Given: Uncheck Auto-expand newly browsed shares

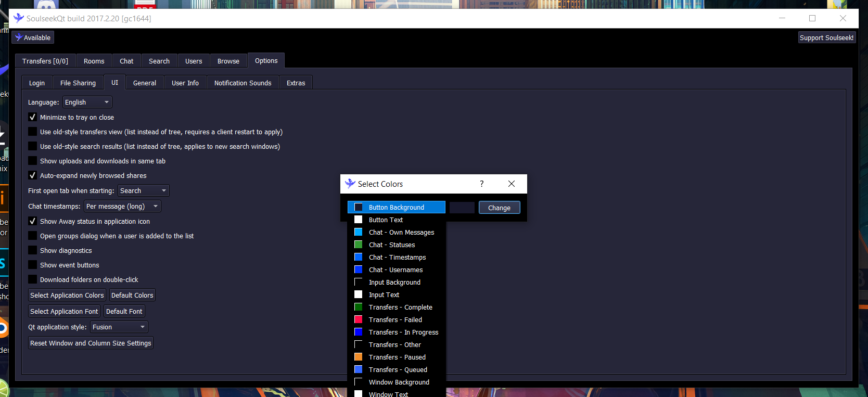Looking at the screenshot, I should click(x=33, y=175).
